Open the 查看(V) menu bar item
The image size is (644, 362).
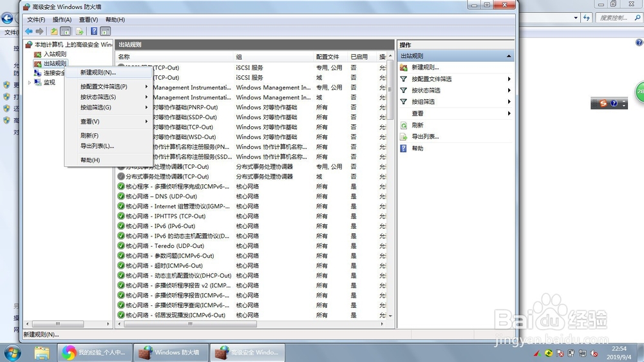(88, 19)
